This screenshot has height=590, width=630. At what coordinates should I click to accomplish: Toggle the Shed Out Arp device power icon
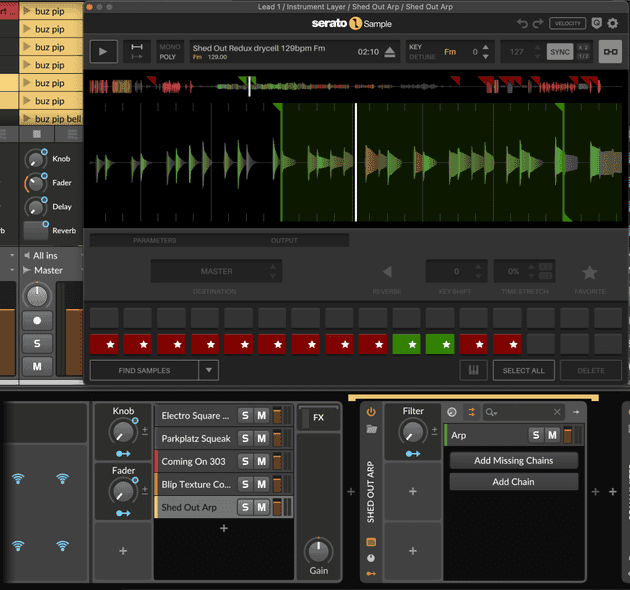(x=371, y=412)
